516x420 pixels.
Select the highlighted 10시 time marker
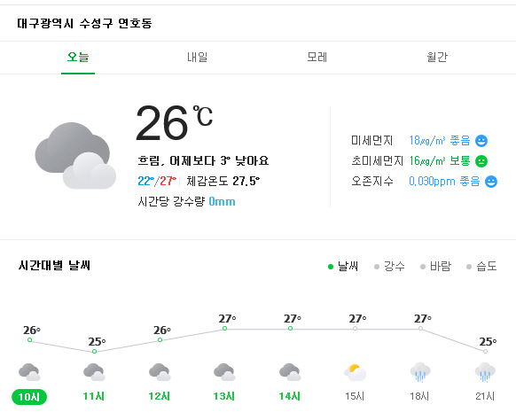(x=29, y=397)
